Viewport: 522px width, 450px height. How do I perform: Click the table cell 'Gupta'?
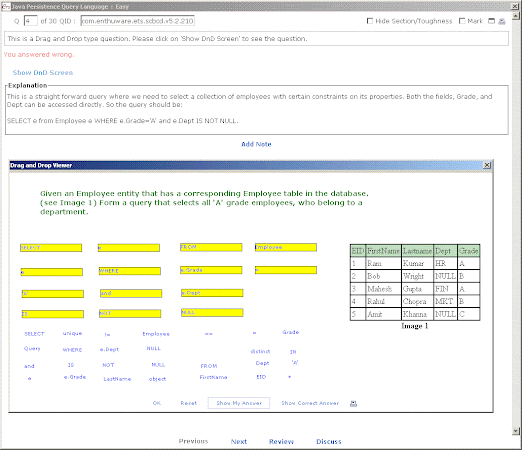click(417, 289)
